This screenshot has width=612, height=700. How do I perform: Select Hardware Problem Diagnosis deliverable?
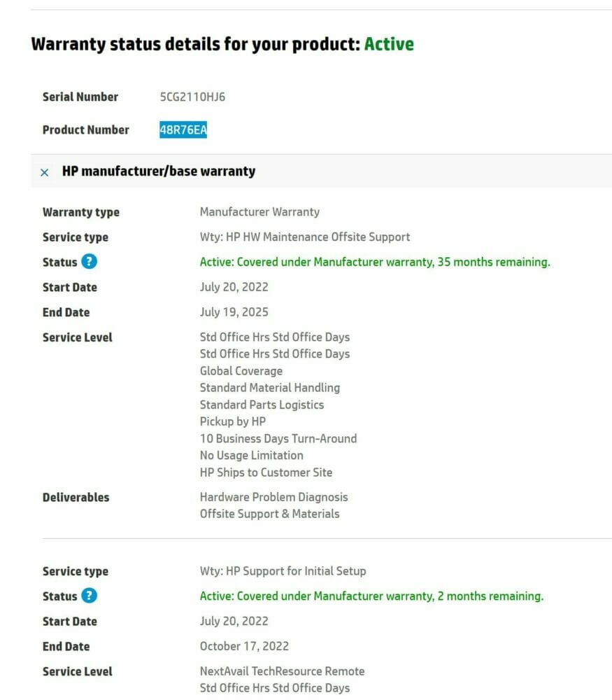(x=273, y=497)
